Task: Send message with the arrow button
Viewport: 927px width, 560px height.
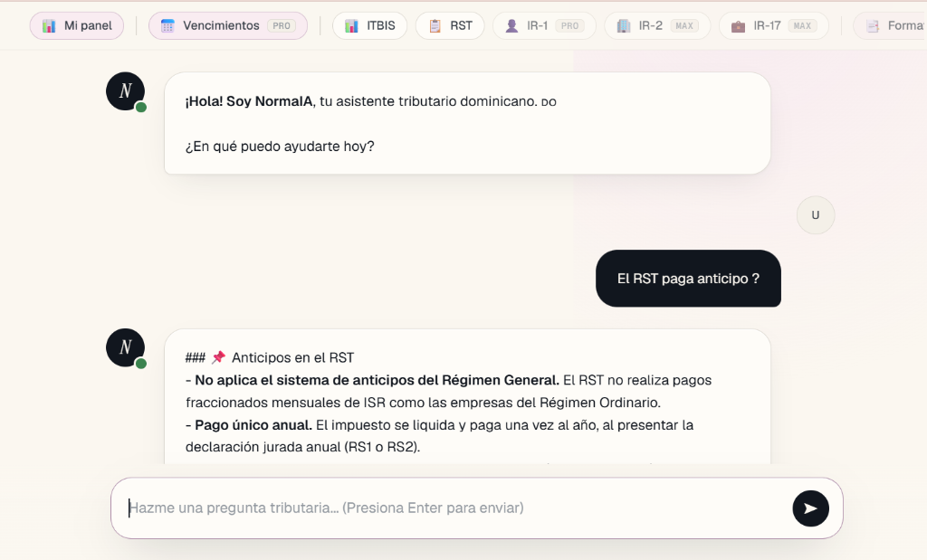Action: 810,508
